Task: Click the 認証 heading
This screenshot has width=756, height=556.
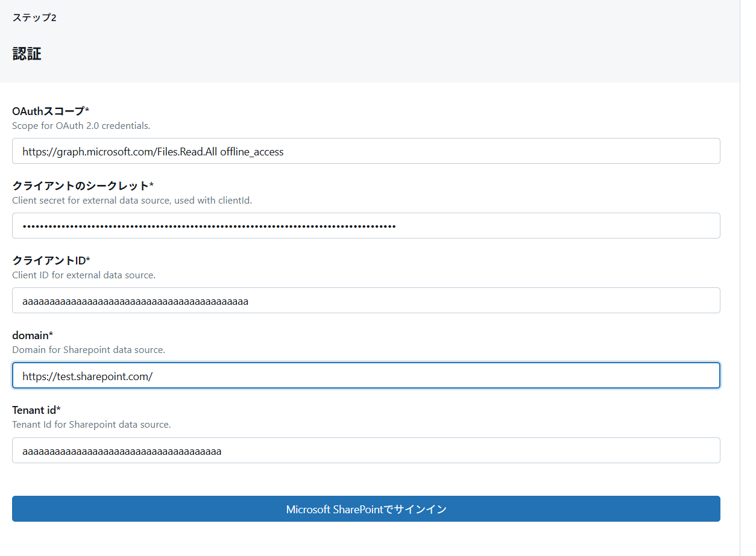Action: [27, 54]
